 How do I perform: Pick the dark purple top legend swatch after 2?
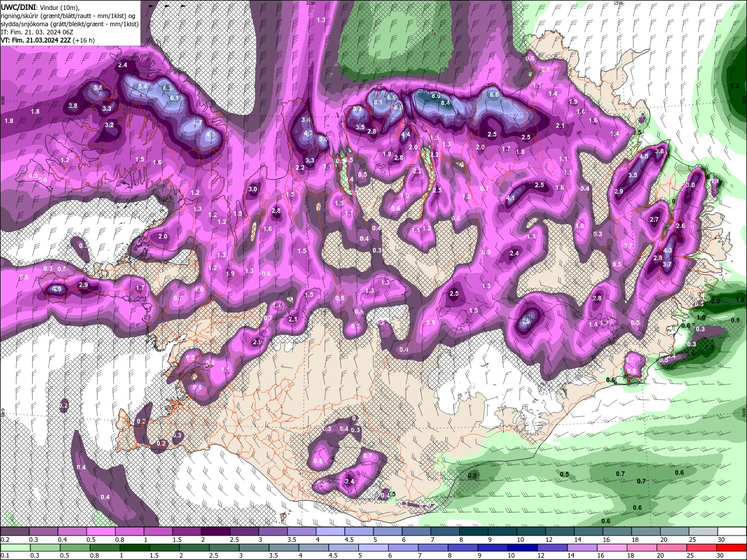pyautogui.click(x=215, y=531)
